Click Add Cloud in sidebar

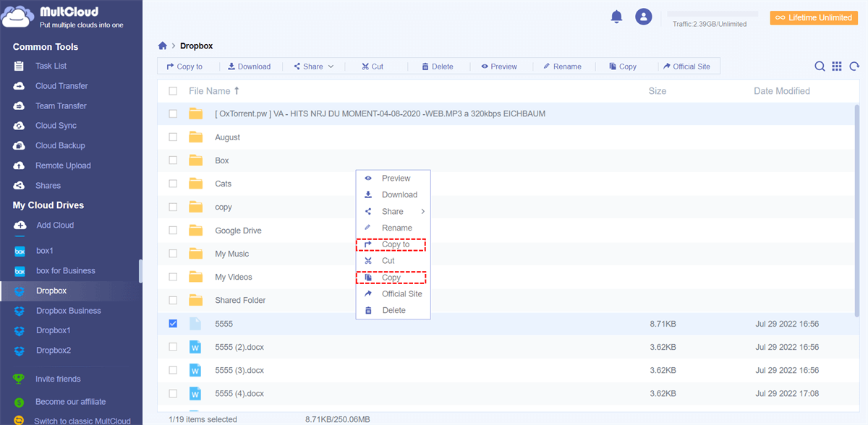click(55, 226)
